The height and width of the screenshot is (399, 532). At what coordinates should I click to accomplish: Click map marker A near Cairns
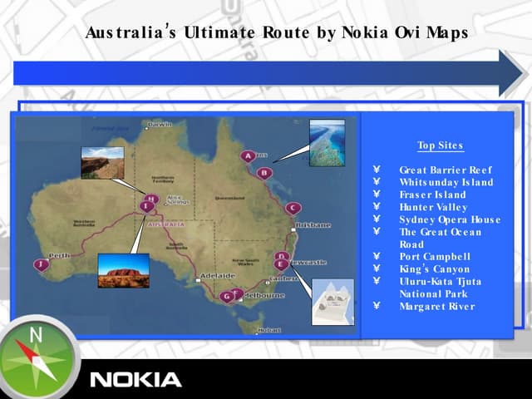point(249,156)
